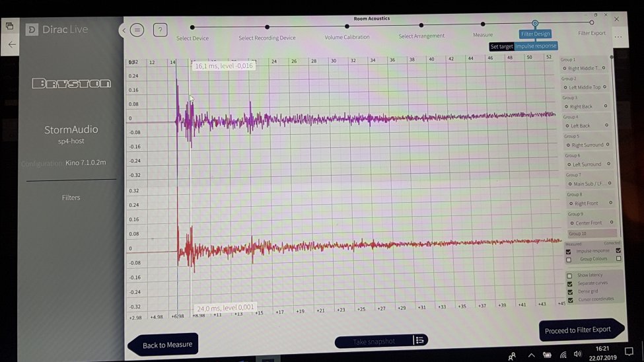Select the Center Front group row

(591, 223)
